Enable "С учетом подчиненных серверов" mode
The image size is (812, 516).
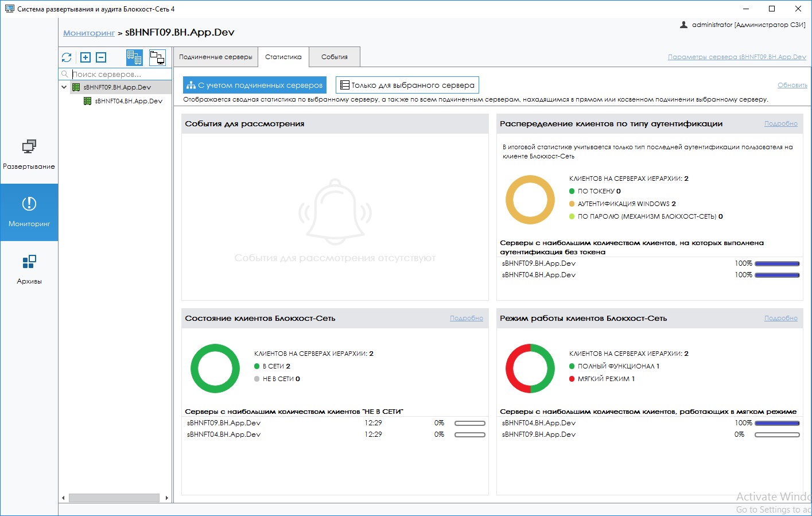(x=255, y=86)
